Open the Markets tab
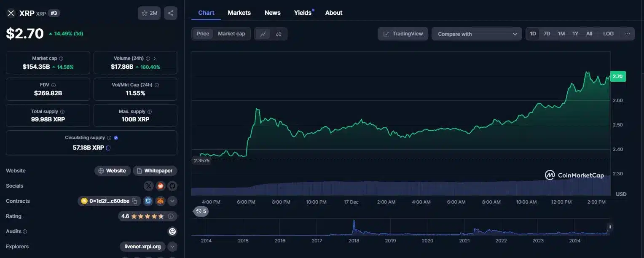 tap(239, 13)
